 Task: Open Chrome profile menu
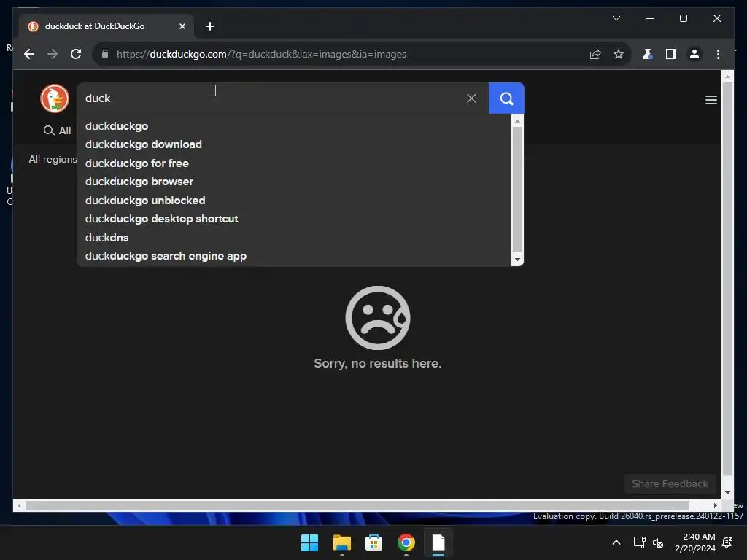pos(694,54)
